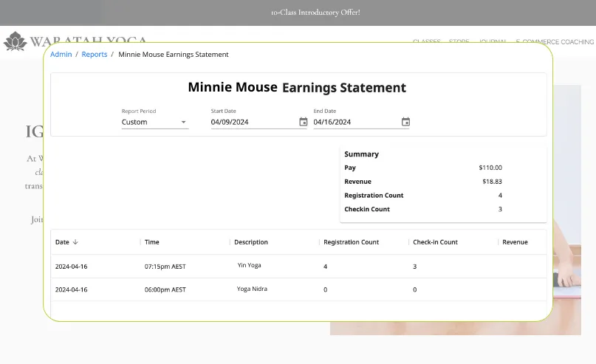This screenshot has height=364, width=596.
Task: Click the Waratah Yoga lotus logo
Action: point(15,41)
